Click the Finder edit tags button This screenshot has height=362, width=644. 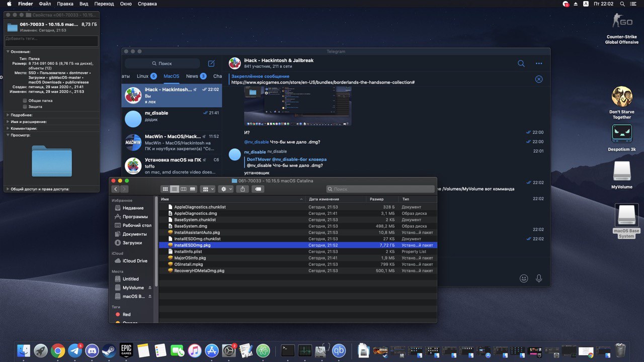(257, 189)
